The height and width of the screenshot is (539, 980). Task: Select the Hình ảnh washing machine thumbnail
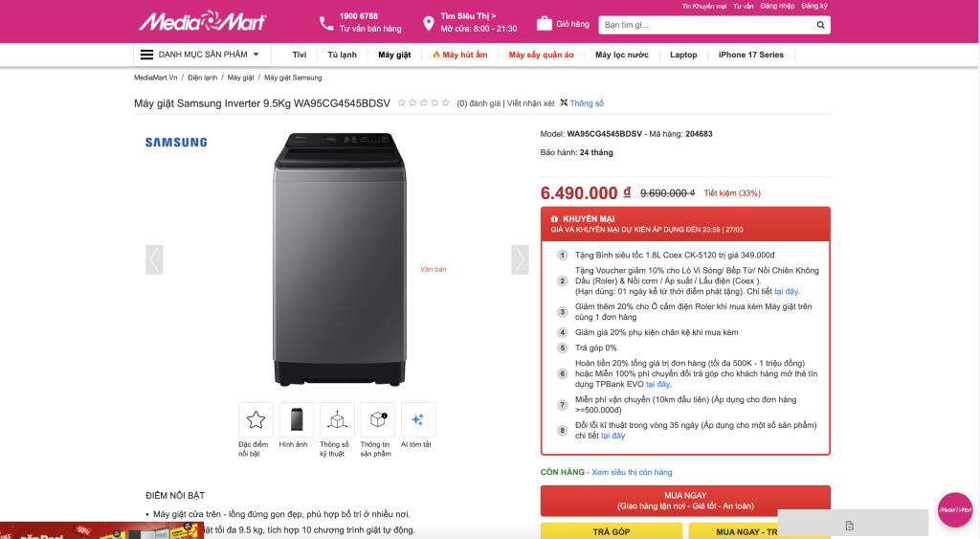[296, 419]
